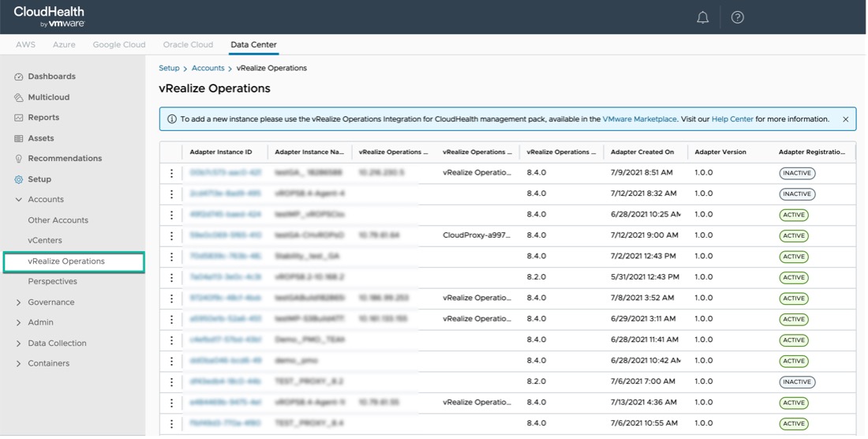Expand the Data Collection section
Image resolution: width=868 pixels, height=439 pixels.
[19, 343]
